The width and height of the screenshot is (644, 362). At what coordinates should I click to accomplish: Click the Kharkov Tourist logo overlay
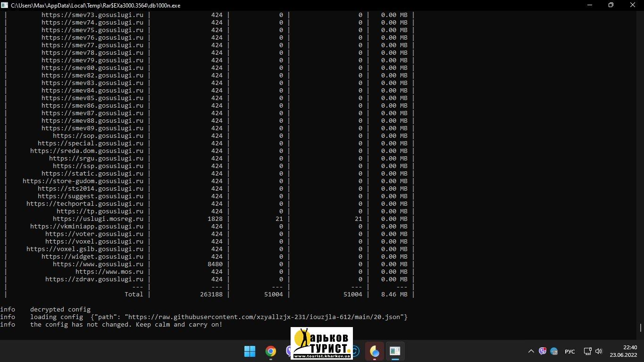pyautogui.click(x=321, y=343)
